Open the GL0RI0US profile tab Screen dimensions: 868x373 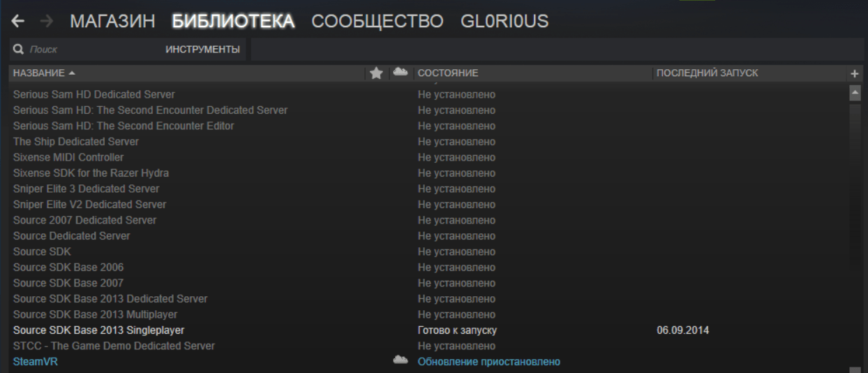pyautogui.click(x=504, y=22)
